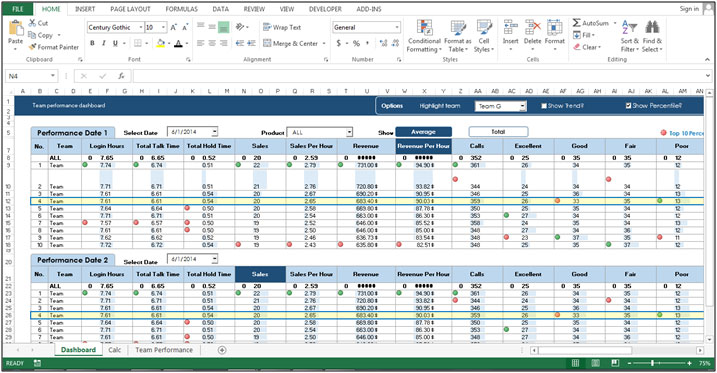Click the Format Painter brush icon
The image size is (717, 373).
click(x=32, y=47)
